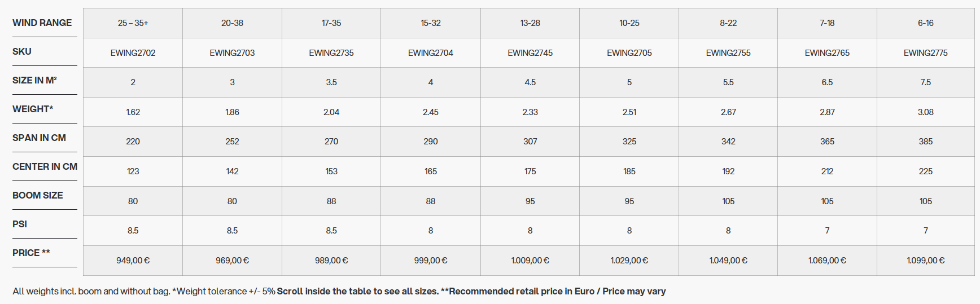Click the weight tolerance footnote text
Image resolution: width=980 pixels, height=304 pixels.
[x=224, y=291]
